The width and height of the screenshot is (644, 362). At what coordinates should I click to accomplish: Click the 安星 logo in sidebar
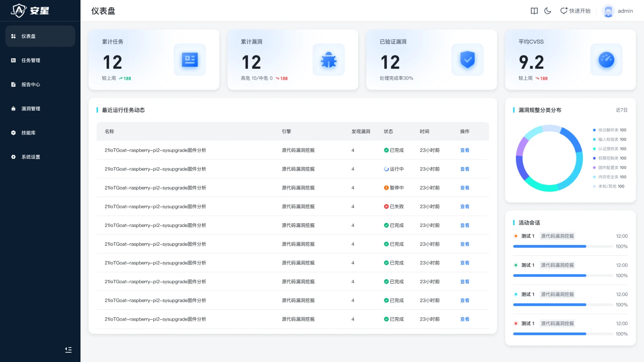coord(30,10)
